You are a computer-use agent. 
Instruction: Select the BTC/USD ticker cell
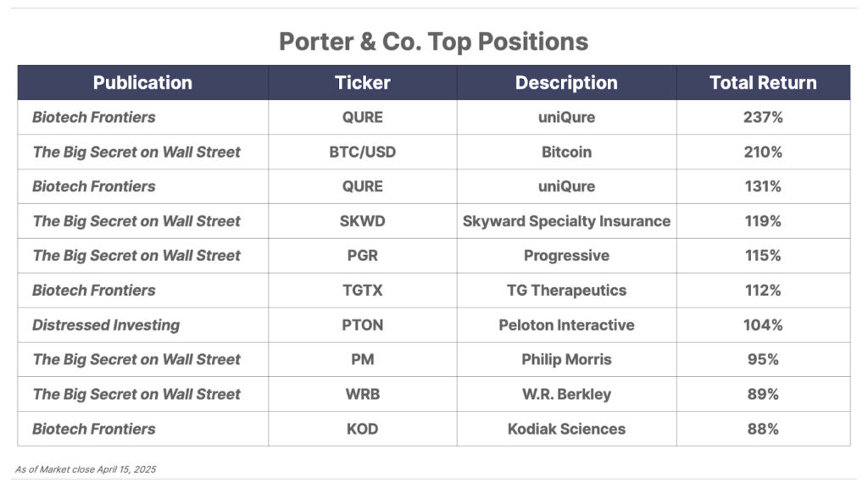pos(363,152)
